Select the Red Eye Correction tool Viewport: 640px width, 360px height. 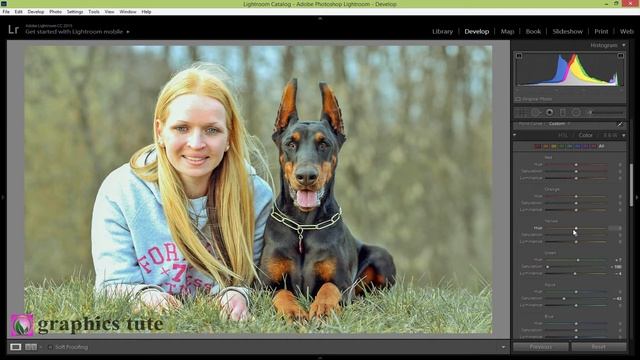point(549,112)
